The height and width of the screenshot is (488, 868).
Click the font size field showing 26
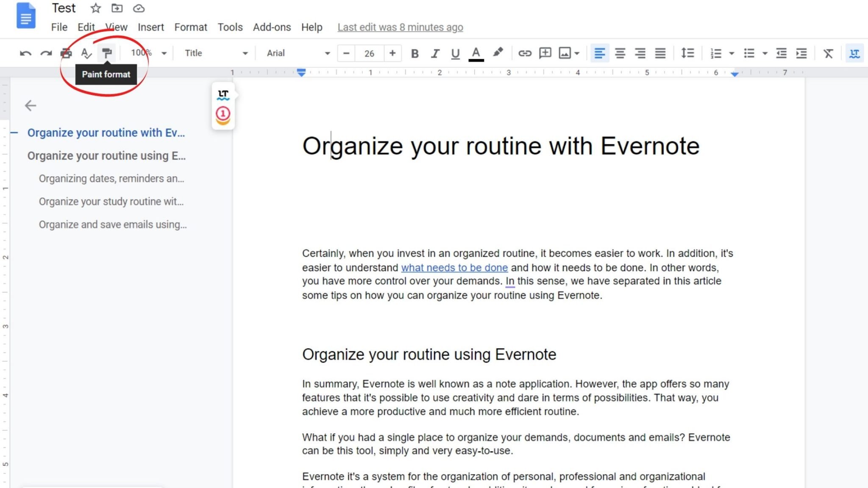369,53
